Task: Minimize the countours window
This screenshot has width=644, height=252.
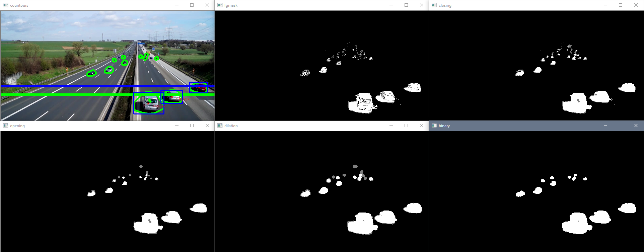Action: [x=176, y=5]
